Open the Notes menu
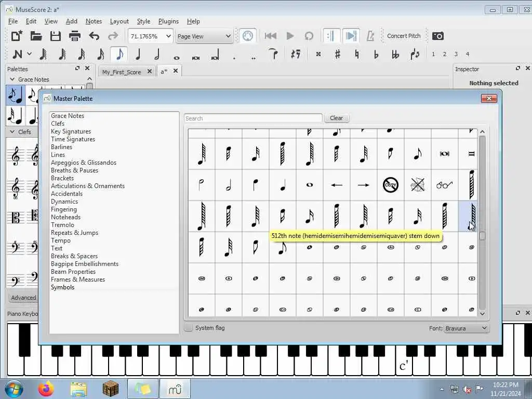532x399 pixels. coord(94,21)
